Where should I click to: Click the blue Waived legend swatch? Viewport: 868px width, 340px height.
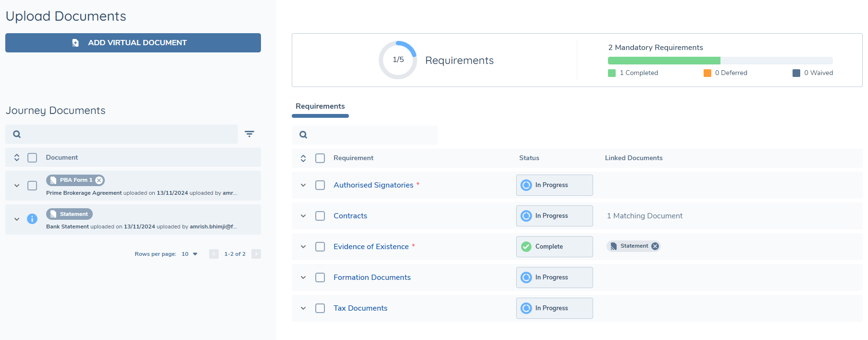(x=796, y=73)
